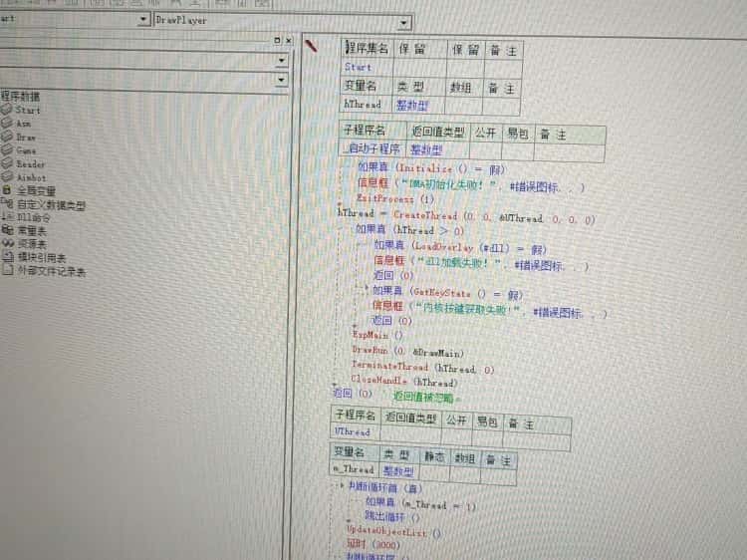Screen dimensions: 747x560
Task: Click the Dll命令 icon in tree
Action: [x=7, y=217]
